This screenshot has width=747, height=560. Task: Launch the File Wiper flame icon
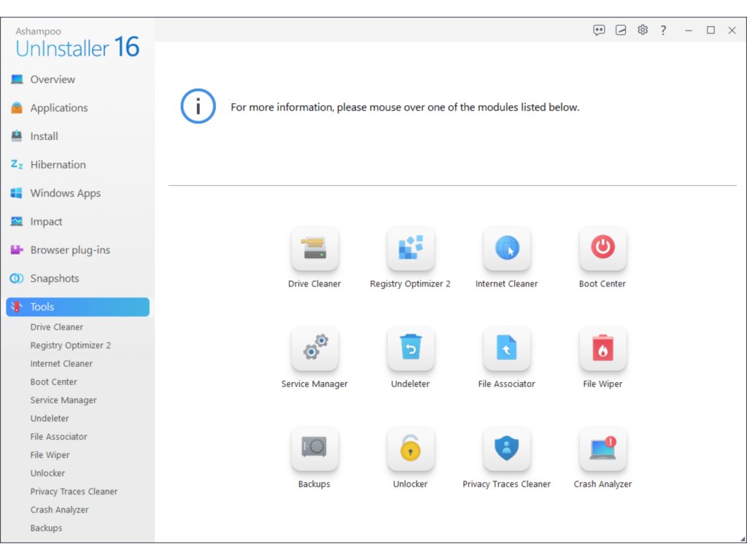(x=603, y=349)
